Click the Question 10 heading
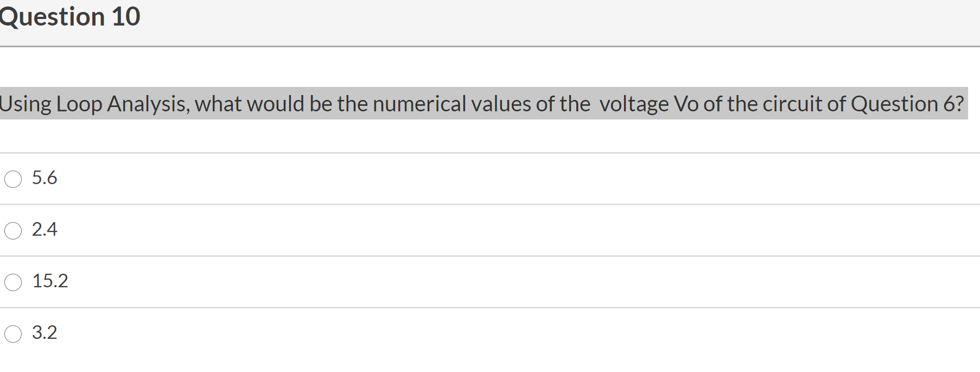 (x=69, y=16)
